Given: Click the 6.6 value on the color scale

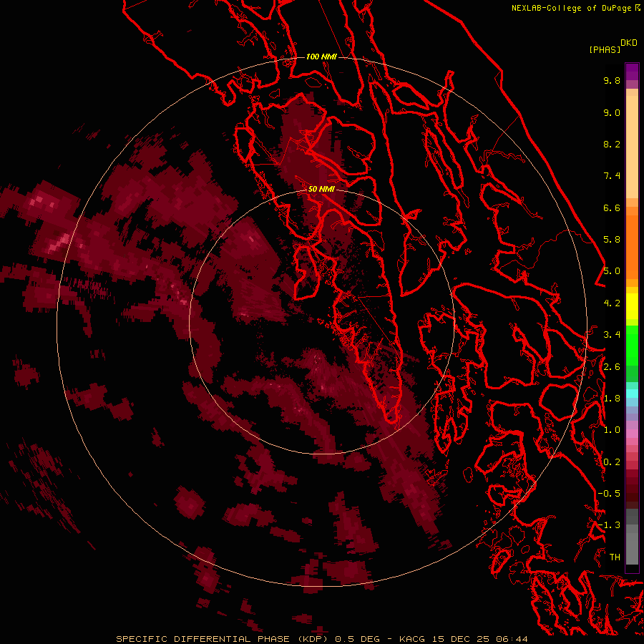Looking at the screenshot, I should [612, 208].
